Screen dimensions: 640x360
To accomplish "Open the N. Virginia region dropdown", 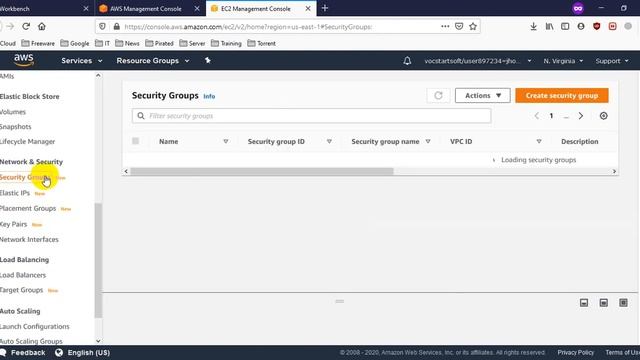I will click(x=563, y=61).
